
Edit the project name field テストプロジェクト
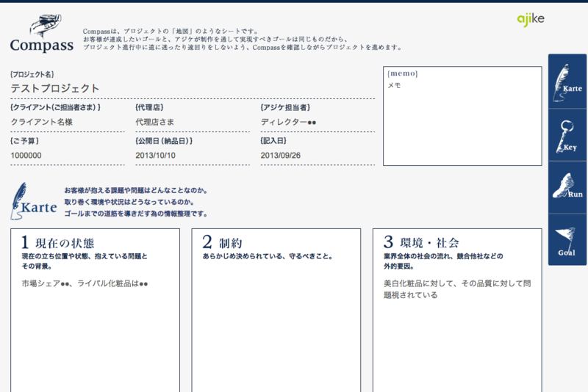click(192, 89)
